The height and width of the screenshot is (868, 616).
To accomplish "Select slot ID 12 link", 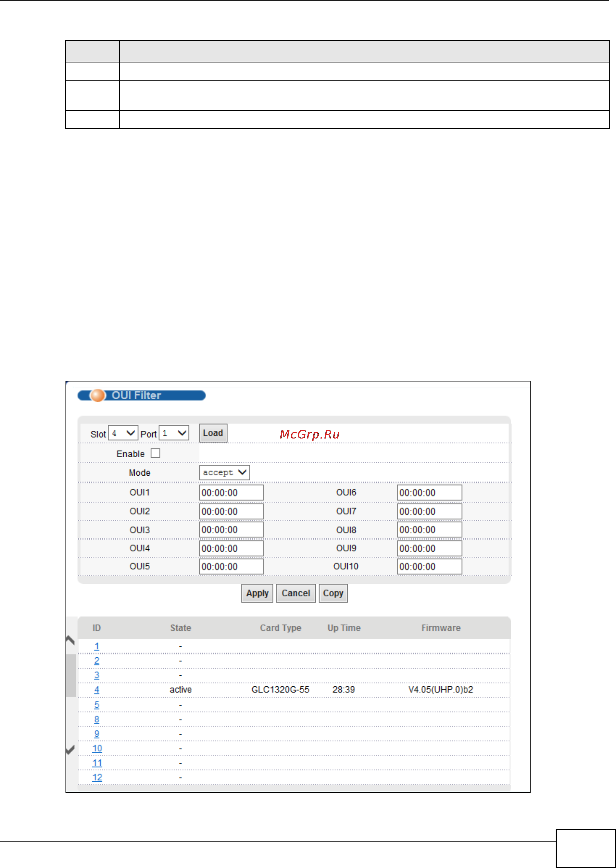I will coord(97,777).
